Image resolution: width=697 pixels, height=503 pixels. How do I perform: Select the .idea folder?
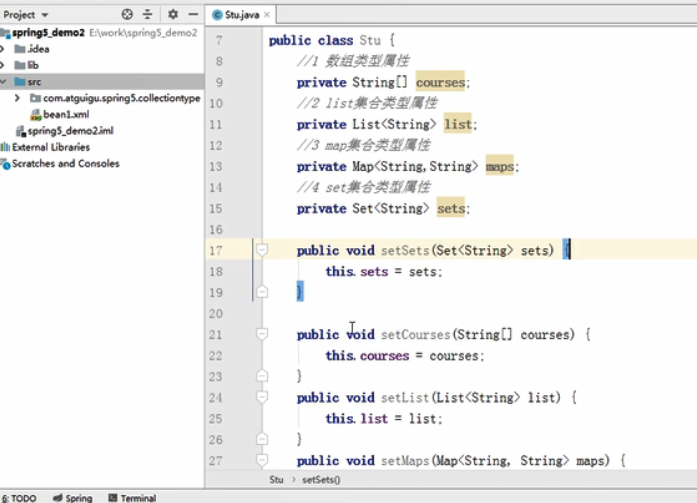tap(39, 49)
